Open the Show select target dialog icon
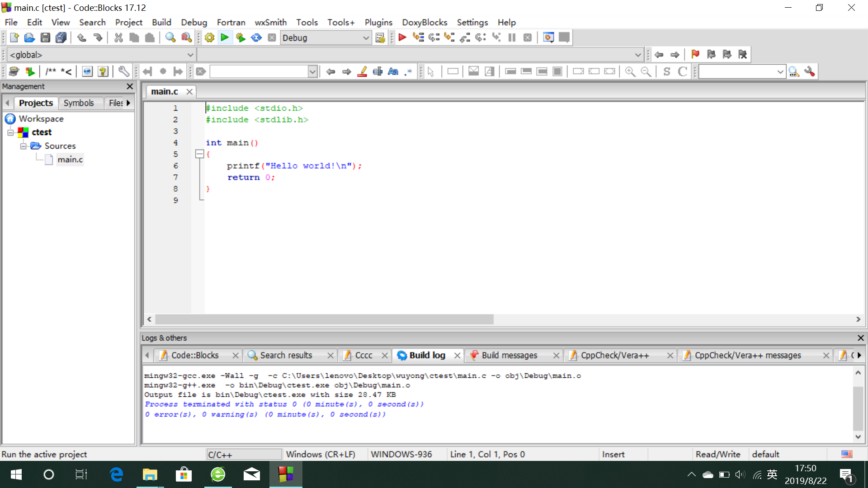This screenshot has width=868, height=488. 380,38
